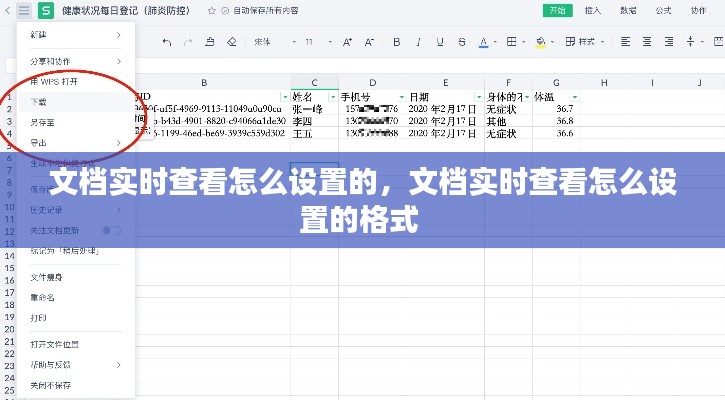Click 关闭不保存 menu entry
Image resolution: width=725 pixels, height=400 pixels.
tap(50, 385)
